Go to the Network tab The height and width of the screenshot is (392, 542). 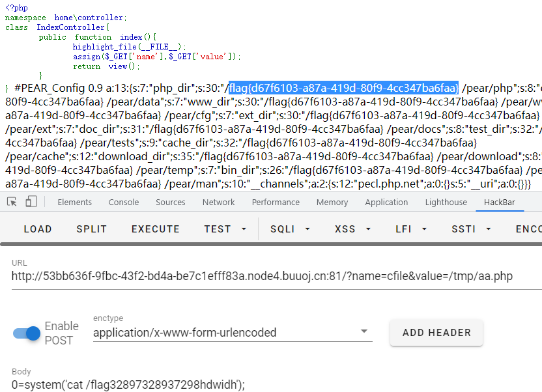[x=218, y=202]
